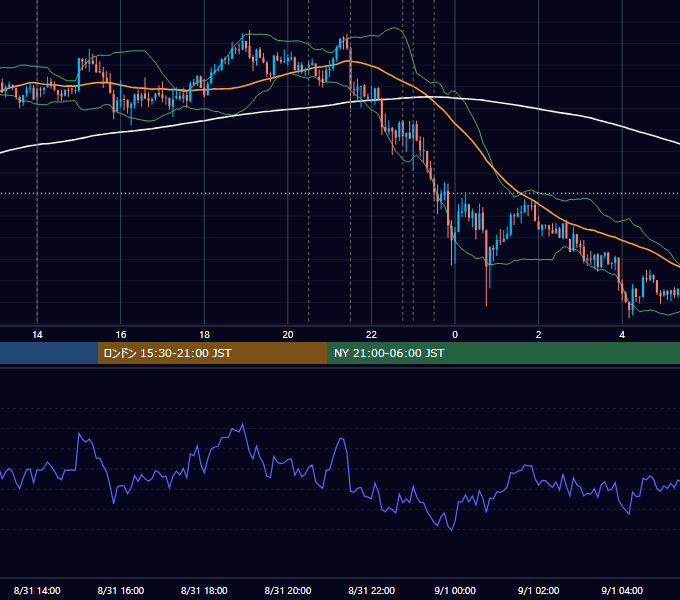Click the 8/31 20:00 time label
680x600 pixels.
point(288,590)
